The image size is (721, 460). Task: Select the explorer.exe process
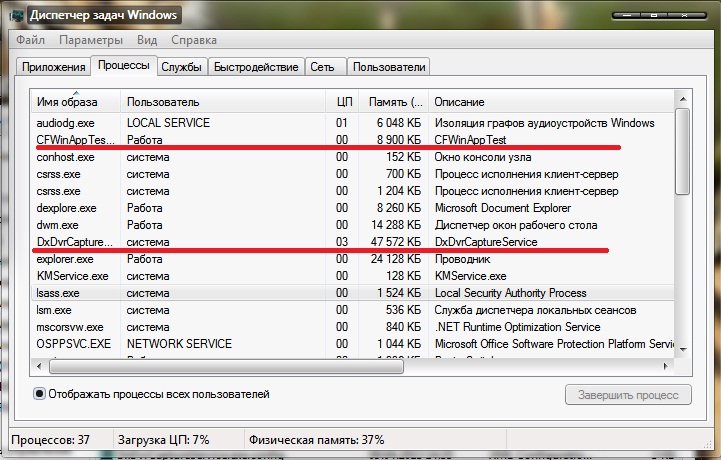coord(352,259)
